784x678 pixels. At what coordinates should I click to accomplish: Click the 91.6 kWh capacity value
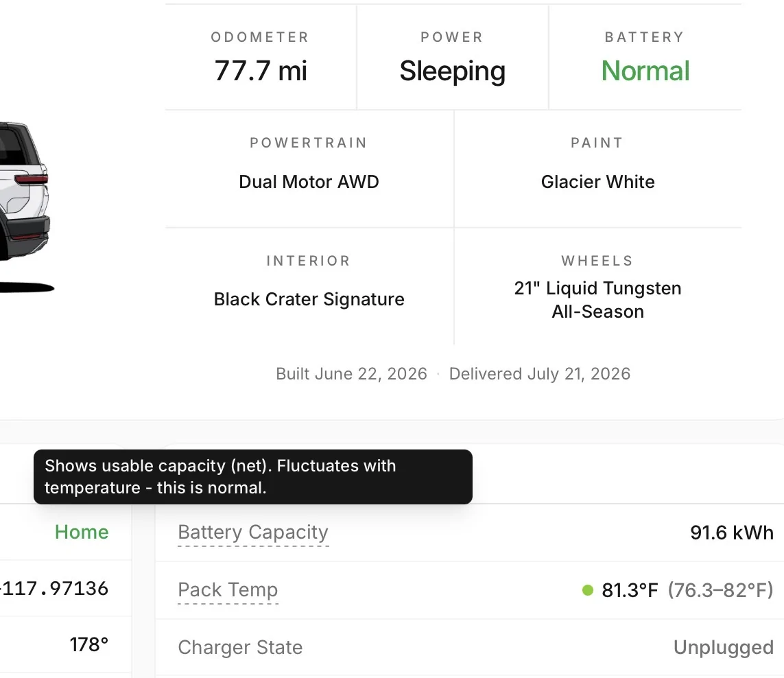point(732,533)
